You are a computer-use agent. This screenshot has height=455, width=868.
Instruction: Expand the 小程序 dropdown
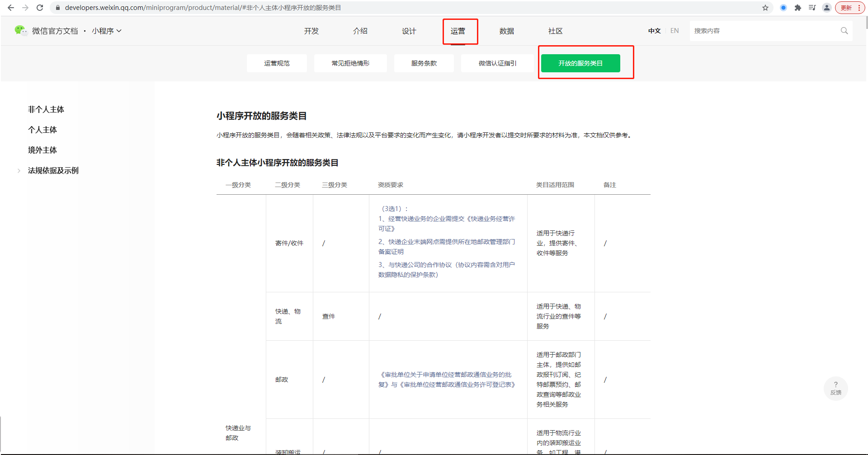107,31
